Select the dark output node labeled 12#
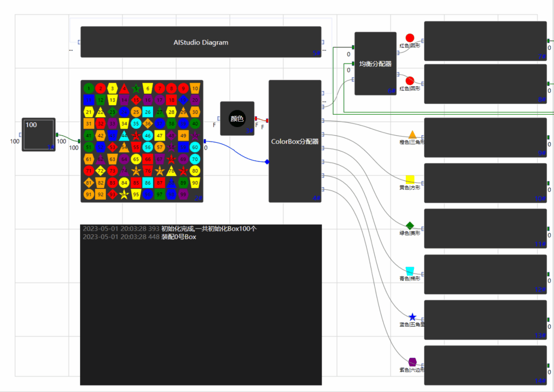The height and width of the screenshot is (392, 554). coord(485,274)
